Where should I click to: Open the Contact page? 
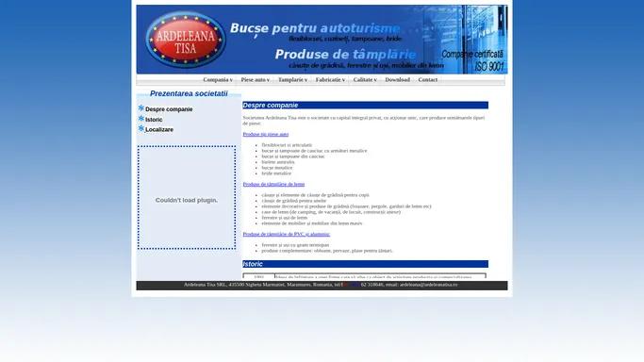click(427, 79)
